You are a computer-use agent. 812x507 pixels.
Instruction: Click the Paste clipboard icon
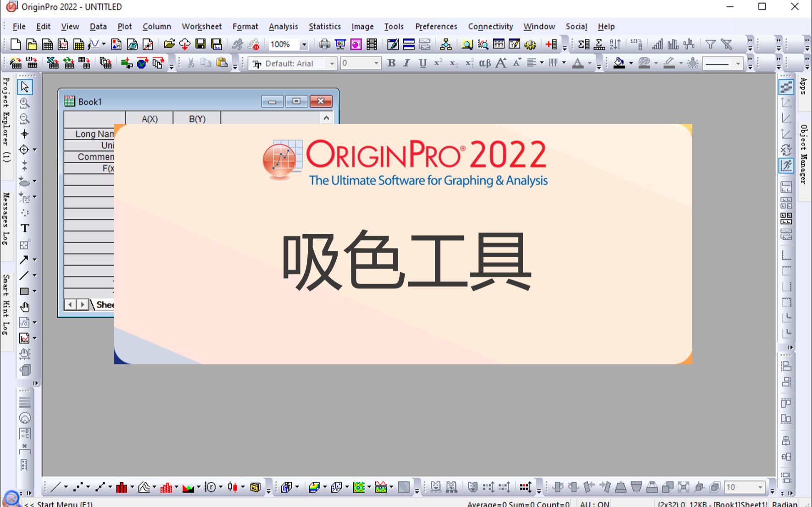tap(222, 63)
